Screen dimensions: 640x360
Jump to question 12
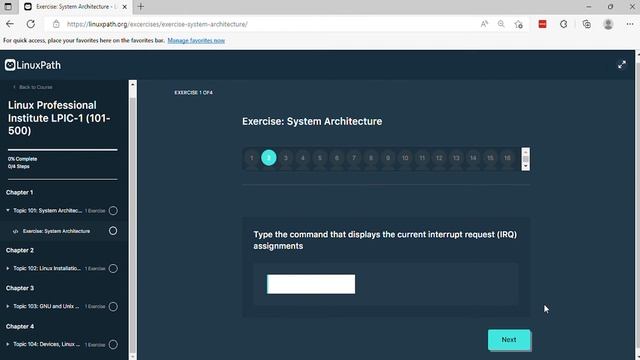439,158
